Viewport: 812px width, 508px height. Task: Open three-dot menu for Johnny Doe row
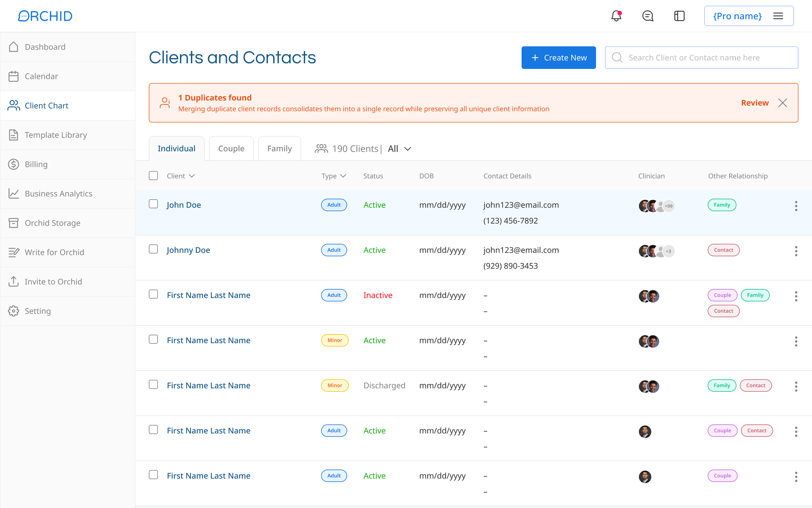pos(795,251)
